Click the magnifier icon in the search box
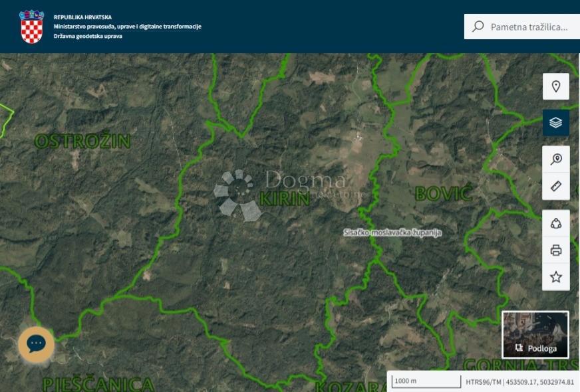Image resolution: width=580 pixels, height=392 pixels. coord(478,27)
